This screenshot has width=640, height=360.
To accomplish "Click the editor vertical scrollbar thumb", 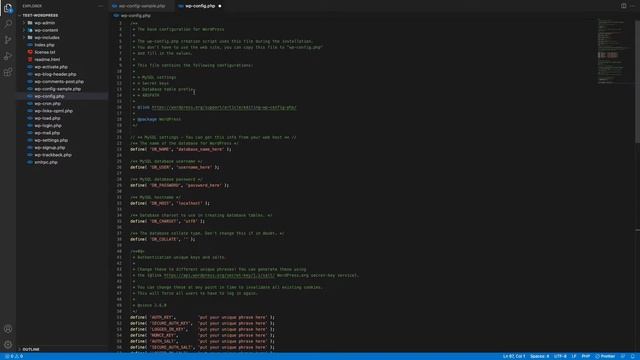I will [637, 81].
